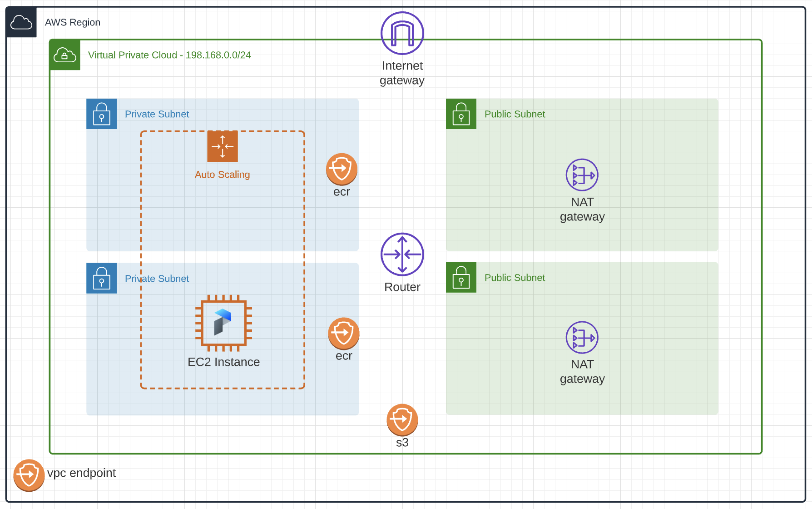Click the Router icon
The image size is (812, 509).
pos(402,254)
